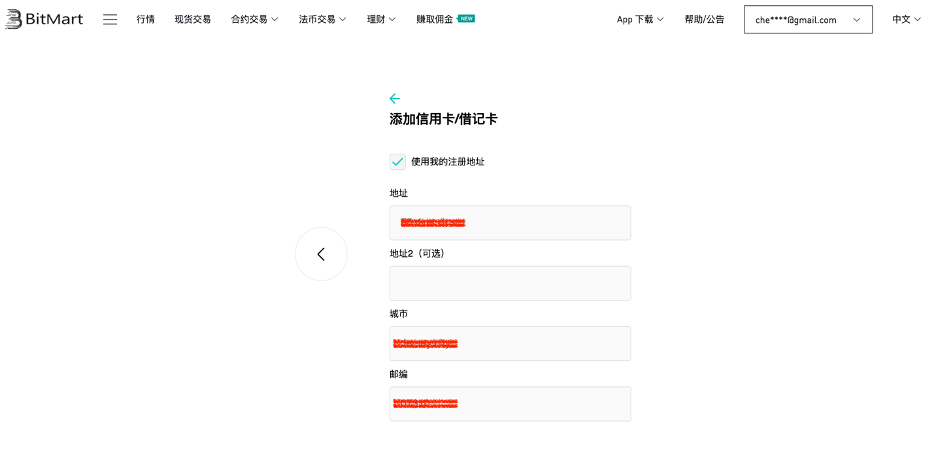Click the circular previous chevron button
The height and width of the screenshot is (450, 936).
click(x=321, y=254)
